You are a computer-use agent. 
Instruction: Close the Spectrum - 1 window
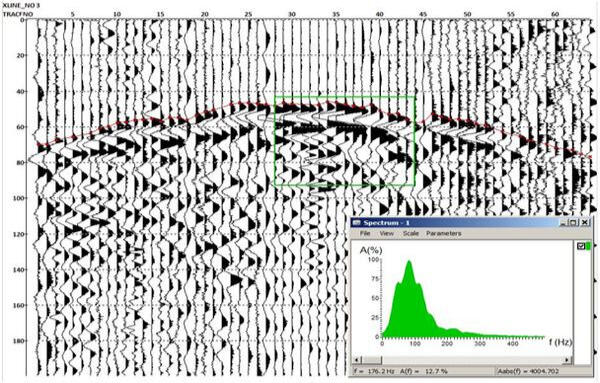click(x=585, y=223)
